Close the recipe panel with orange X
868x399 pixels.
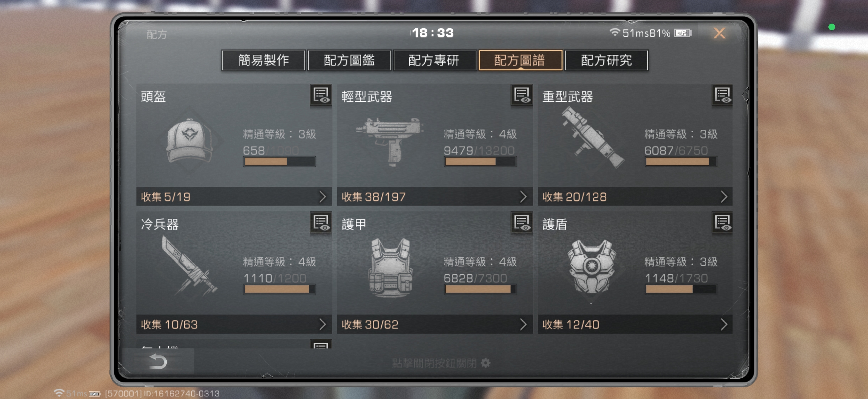[720, 33]
